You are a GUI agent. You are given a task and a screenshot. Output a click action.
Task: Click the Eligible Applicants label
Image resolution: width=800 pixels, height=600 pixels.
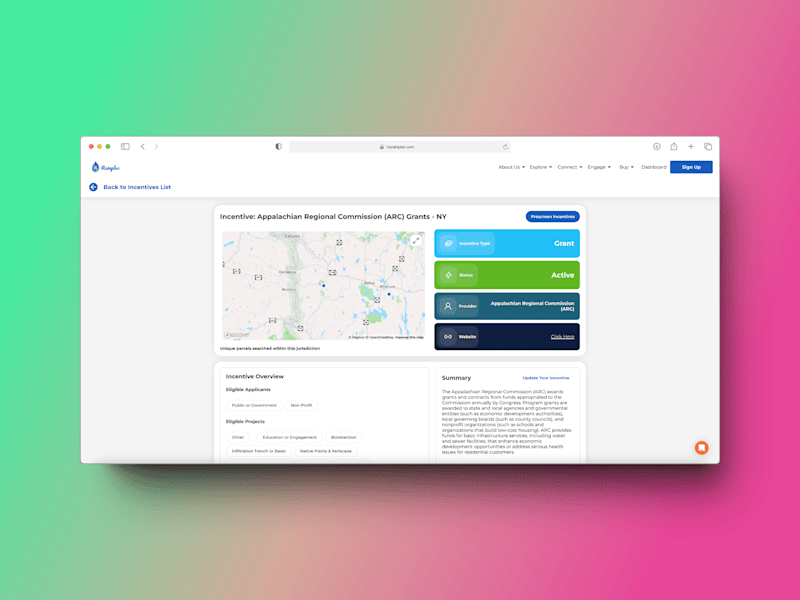click(x=248, y=390)
